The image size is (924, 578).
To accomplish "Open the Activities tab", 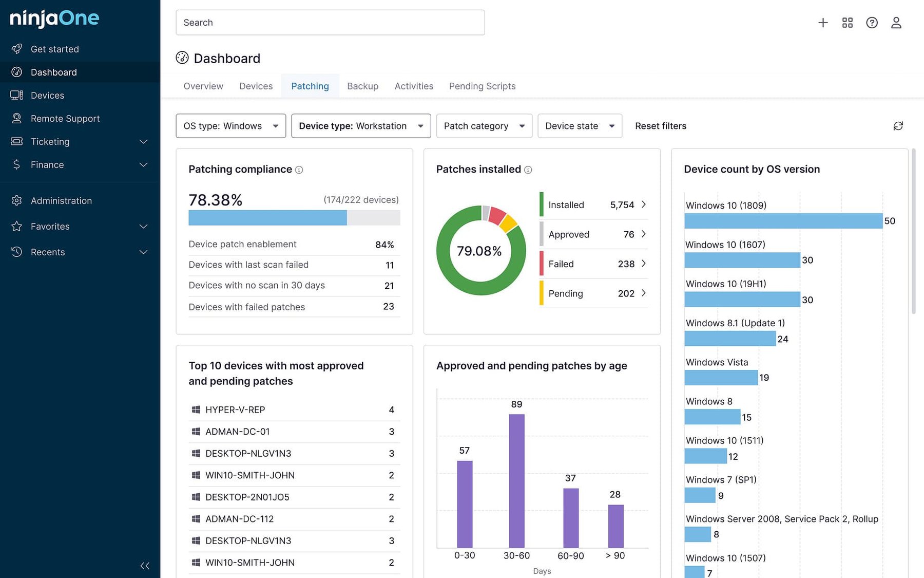I will click(413, 86).
